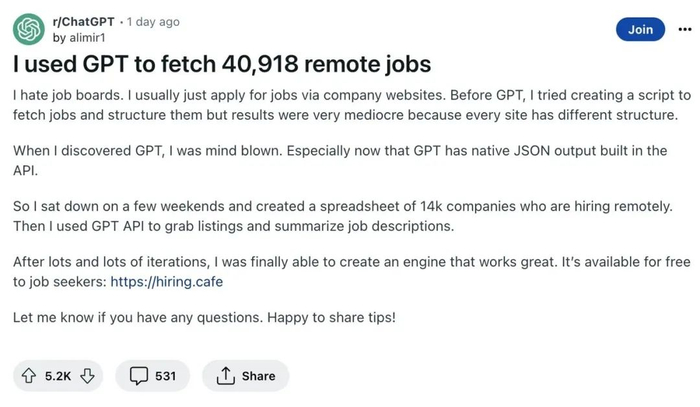Click the 531 comments count
Viewport: 700px width, 407px height.
pos(165,376)
